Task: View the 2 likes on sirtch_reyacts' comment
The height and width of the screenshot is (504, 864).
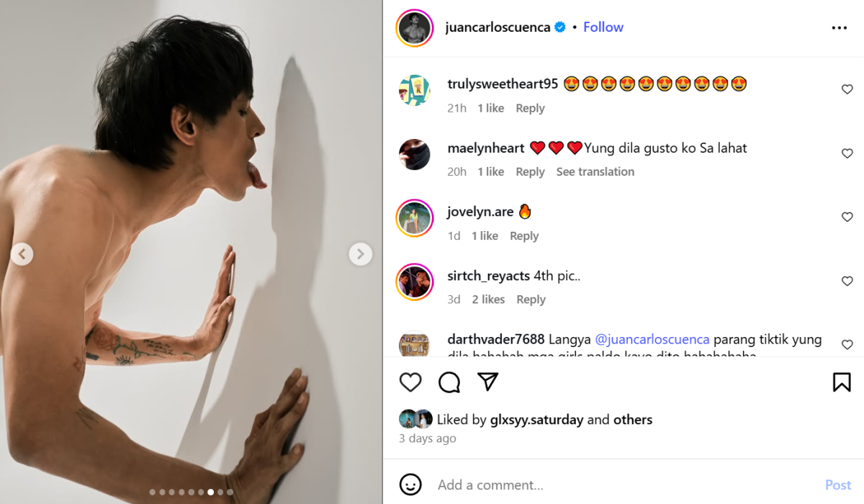Action: pos(489,300)
